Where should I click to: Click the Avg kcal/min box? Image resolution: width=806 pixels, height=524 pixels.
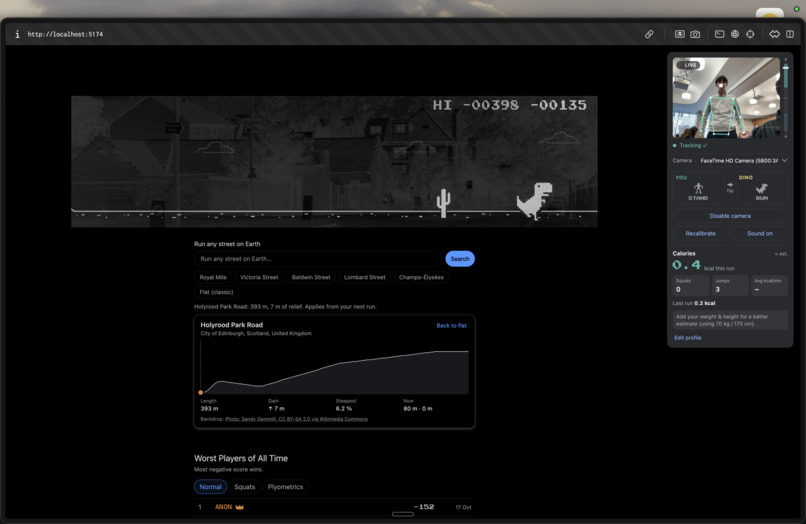769,285
